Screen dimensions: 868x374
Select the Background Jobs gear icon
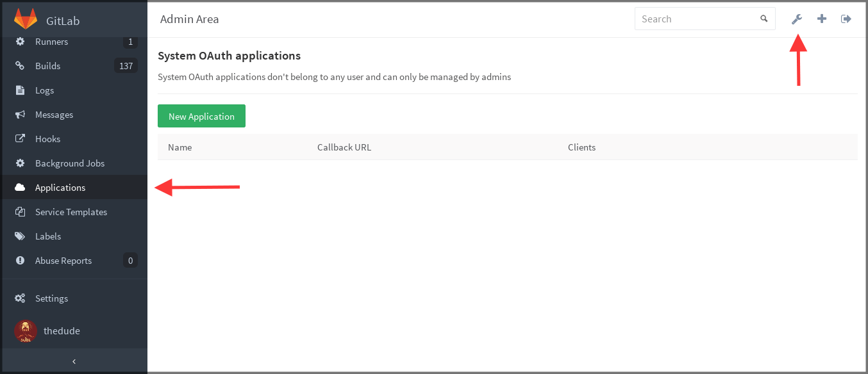pos(20,163)
